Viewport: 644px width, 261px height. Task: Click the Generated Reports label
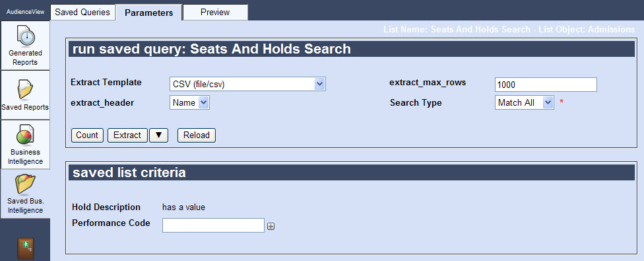[x=26, y=57]
